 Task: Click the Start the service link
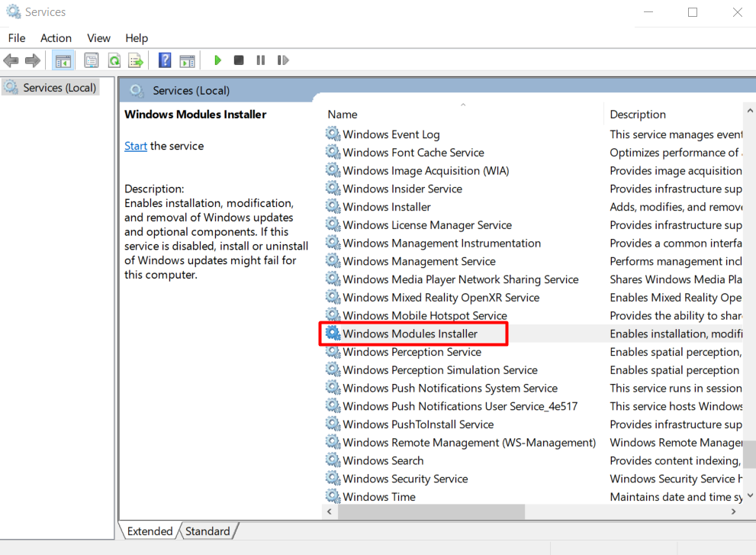(136, 146)
